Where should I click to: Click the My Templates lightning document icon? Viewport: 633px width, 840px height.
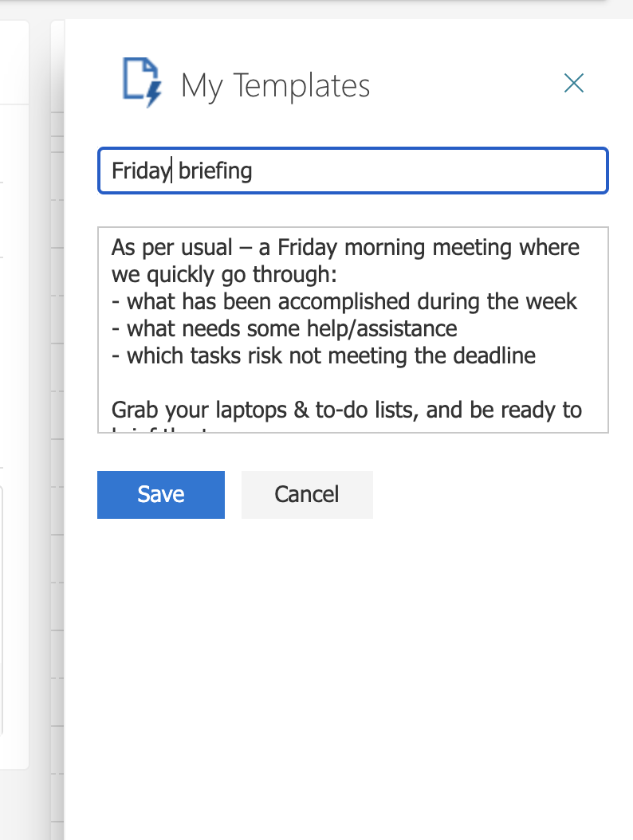click(x=142, y=83)
